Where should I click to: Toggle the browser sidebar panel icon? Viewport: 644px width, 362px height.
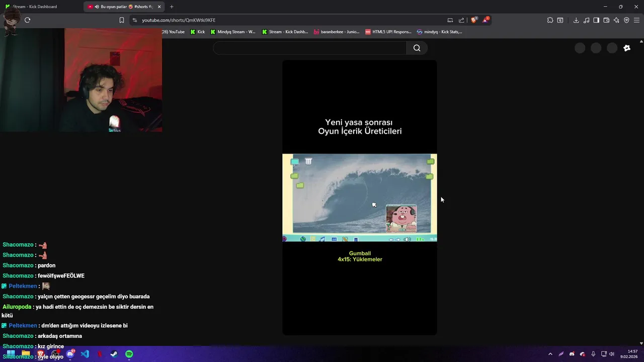[596, 20]
